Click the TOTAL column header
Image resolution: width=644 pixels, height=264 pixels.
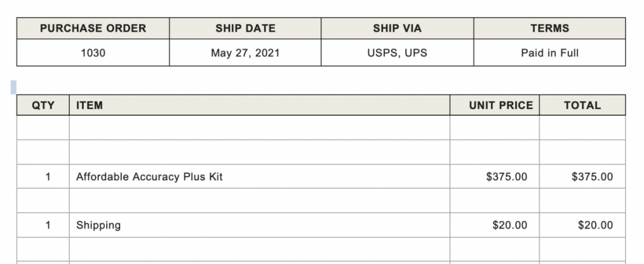coord(582,105)
